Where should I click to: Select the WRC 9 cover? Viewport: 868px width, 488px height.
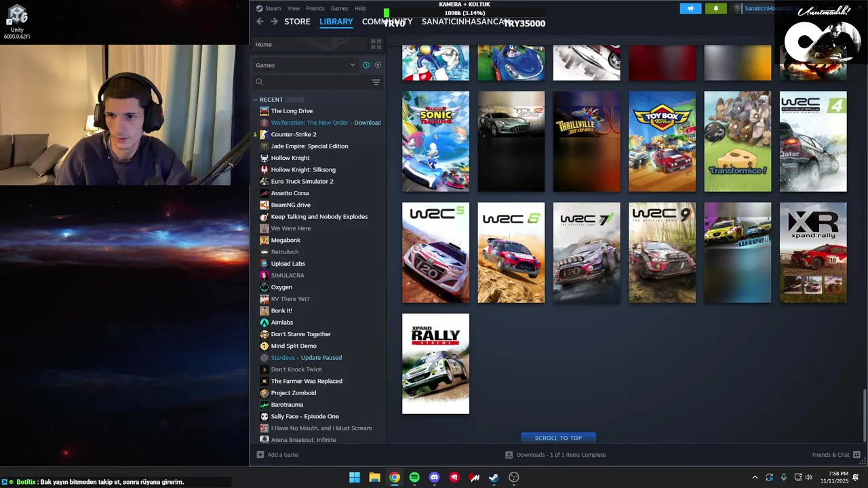pyautogui.click(x=662, y=253)
